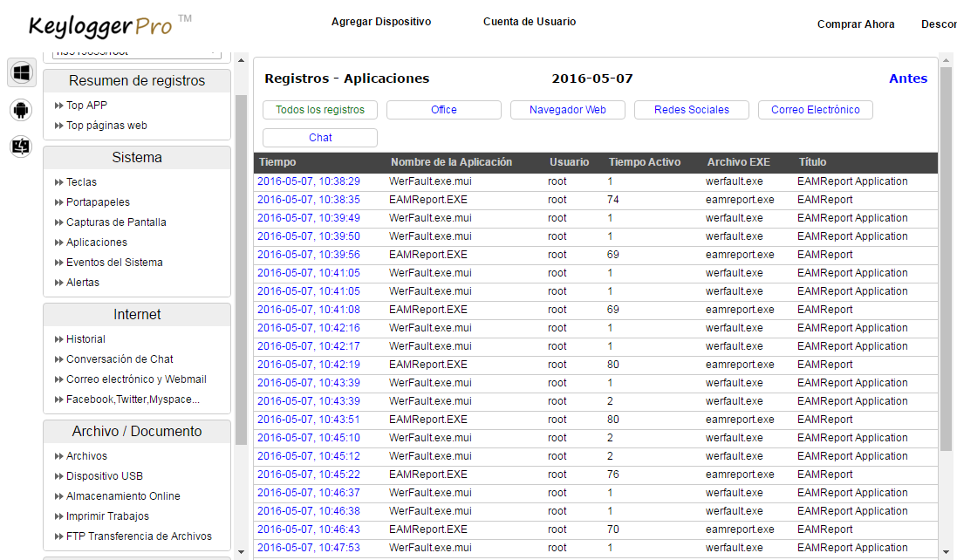957x560 pixels.
Task: Click the Antes link
Action: [x=908, y=79]
